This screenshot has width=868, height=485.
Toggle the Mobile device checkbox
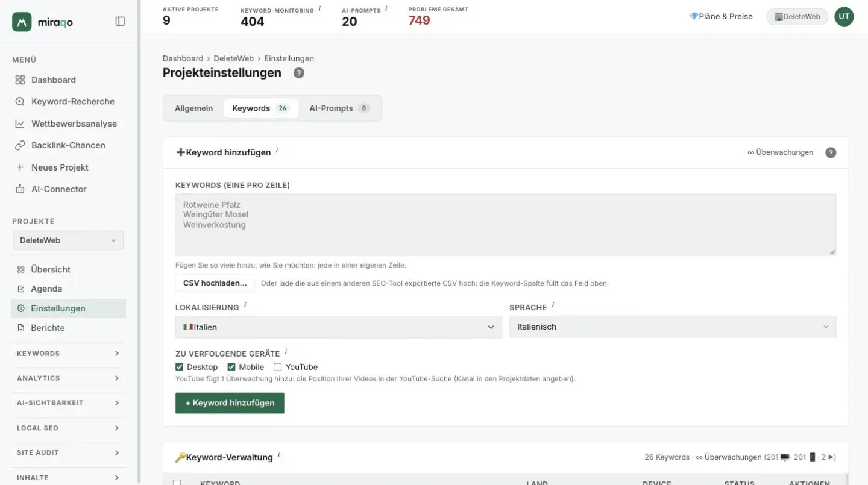[231, 367]
